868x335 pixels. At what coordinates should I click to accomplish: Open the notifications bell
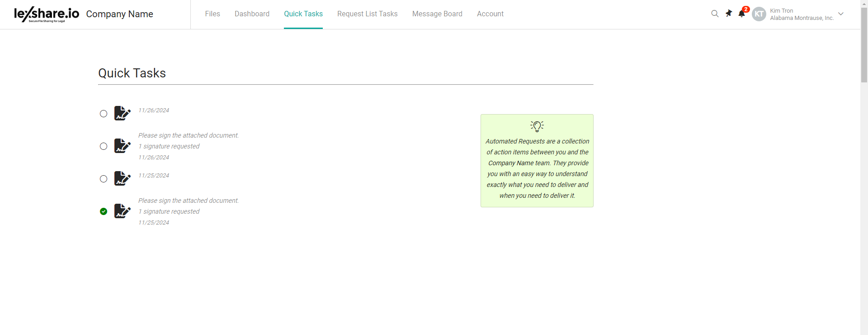(741, 14)
